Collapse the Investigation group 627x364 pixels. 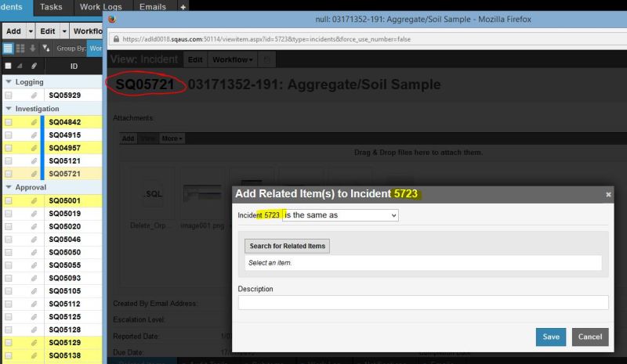(x=9, y=109)
